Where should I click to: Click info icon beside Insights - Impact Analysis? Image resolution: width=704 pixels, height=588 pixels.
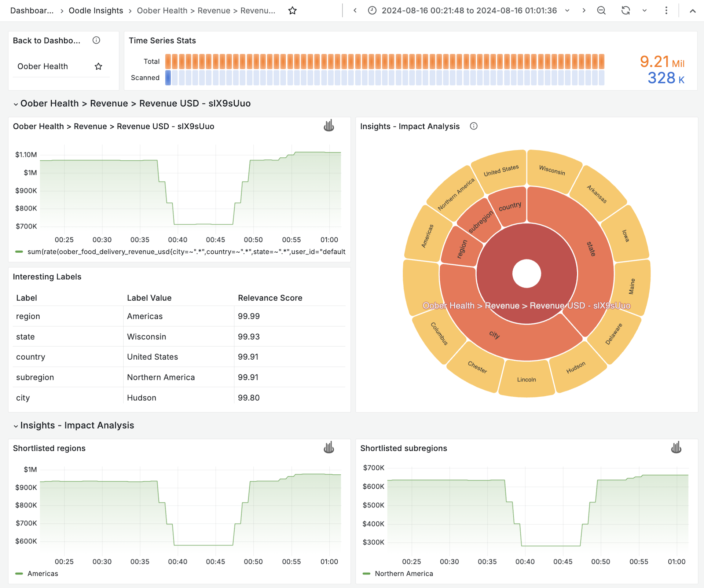(x=474, y=126)
